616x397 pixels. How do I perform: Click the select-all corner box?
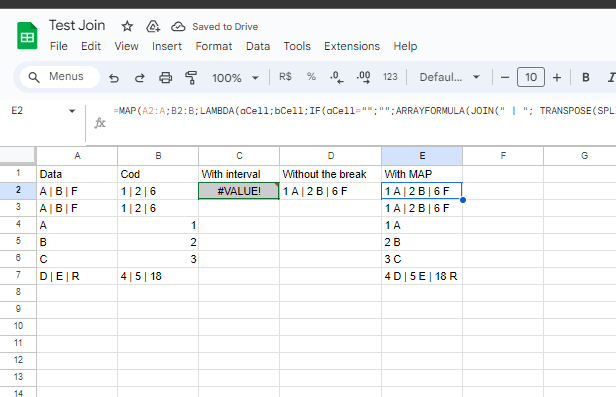point(18,156)
